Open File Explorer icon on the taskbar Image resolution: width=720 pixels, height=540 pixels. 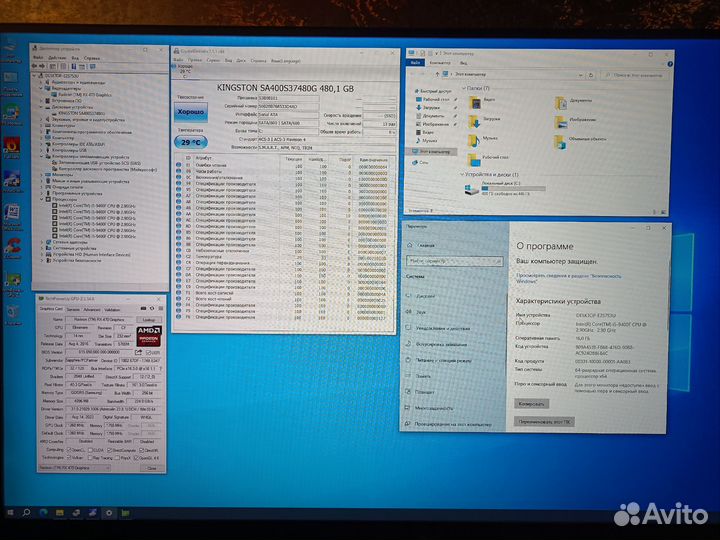60,512
